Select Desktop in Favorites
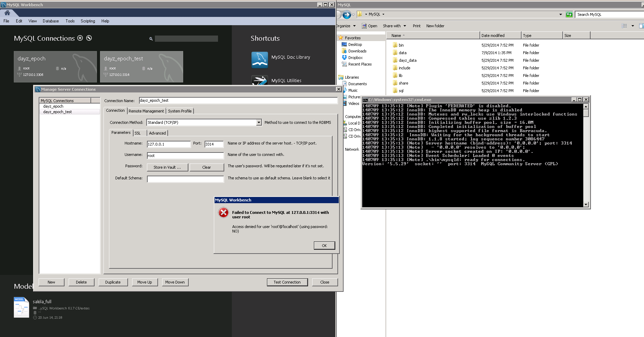This screenshot has height=337, width=644. (355, 44)
